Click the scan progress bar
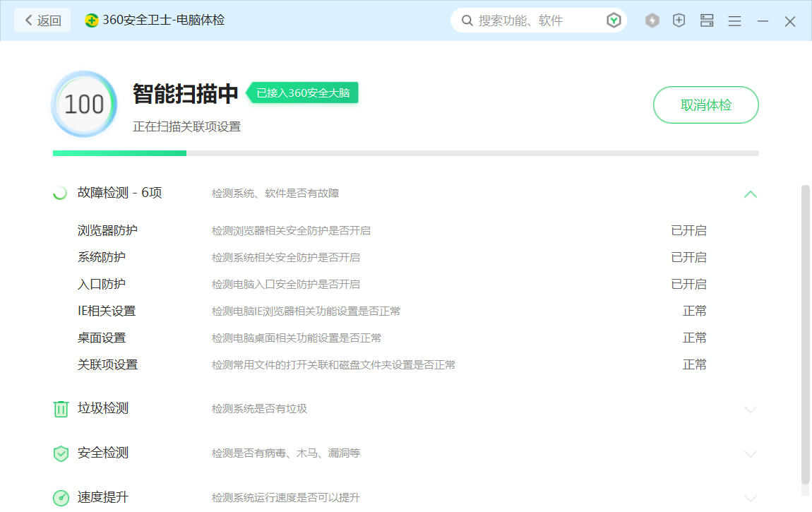This screenshot has width=812, height=512. pyautogui.click(x=405, y=153)
